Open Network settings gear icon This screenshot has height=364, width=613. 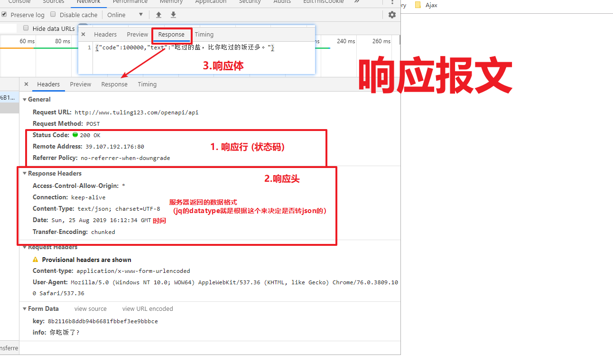click(392, 15)
